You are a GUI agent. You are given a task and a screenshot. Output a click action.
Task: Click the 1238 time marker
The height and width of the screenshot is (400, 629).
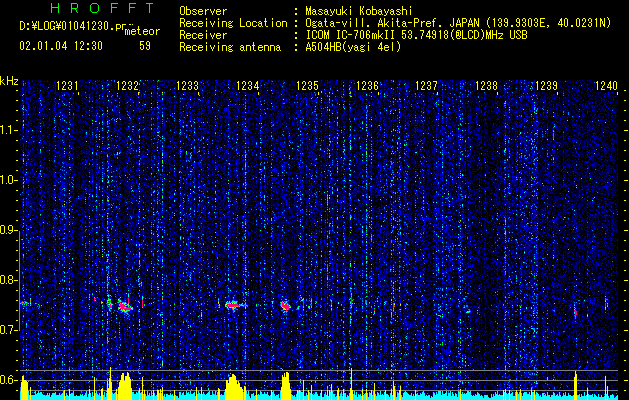coord(486,85)
